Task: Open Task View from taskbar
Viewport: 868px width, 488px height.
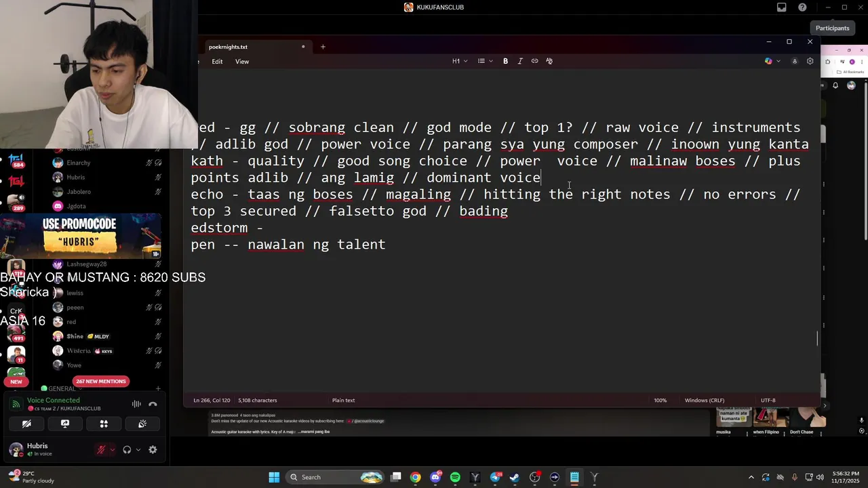Action: coord(396,477)
